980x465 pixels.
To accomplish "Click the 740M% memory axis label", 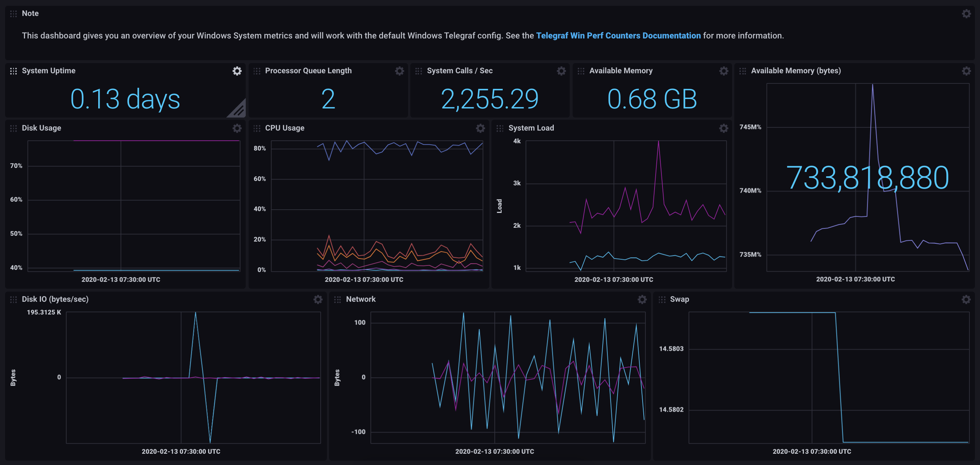I will click(750, 191).
